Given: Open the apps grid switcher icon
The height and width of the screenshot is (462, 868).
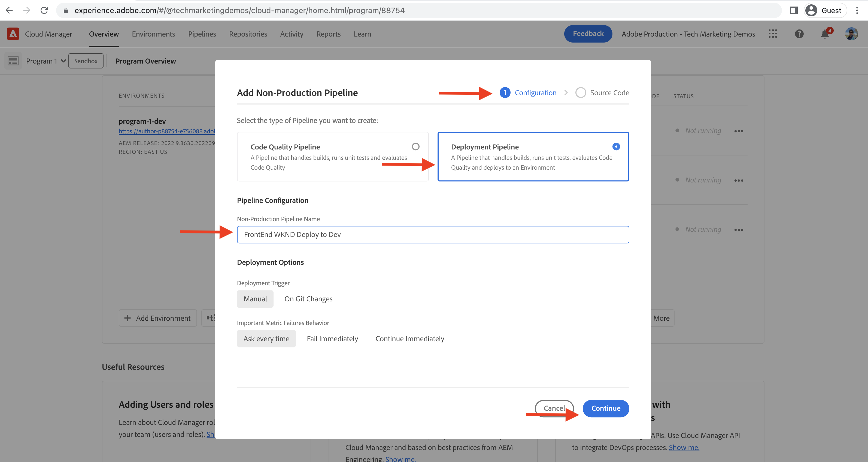Looking at the screenshot, I should (x=773, y=34).
